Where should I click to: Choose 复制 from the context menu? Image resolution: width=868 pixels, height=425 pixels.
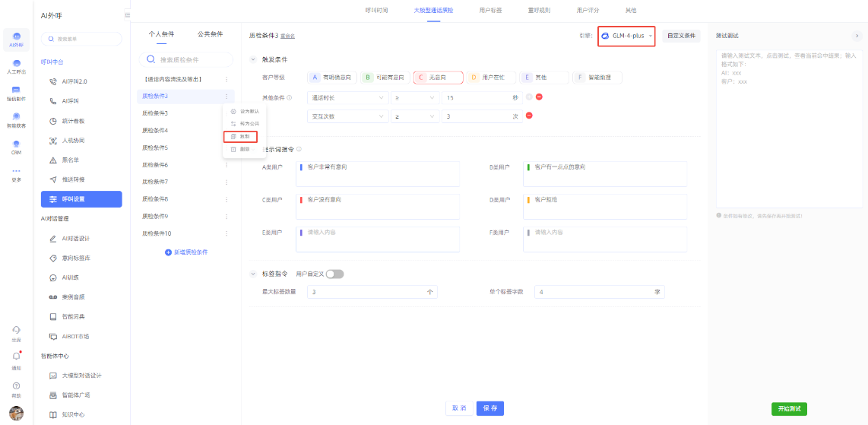pos(240,137)
